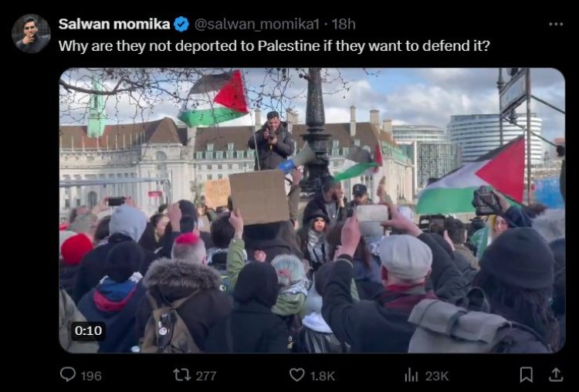Viewport: 579px width, 392px height.
Task: Play the protest video
Action: pyautogui.click(x=312, y=211)
